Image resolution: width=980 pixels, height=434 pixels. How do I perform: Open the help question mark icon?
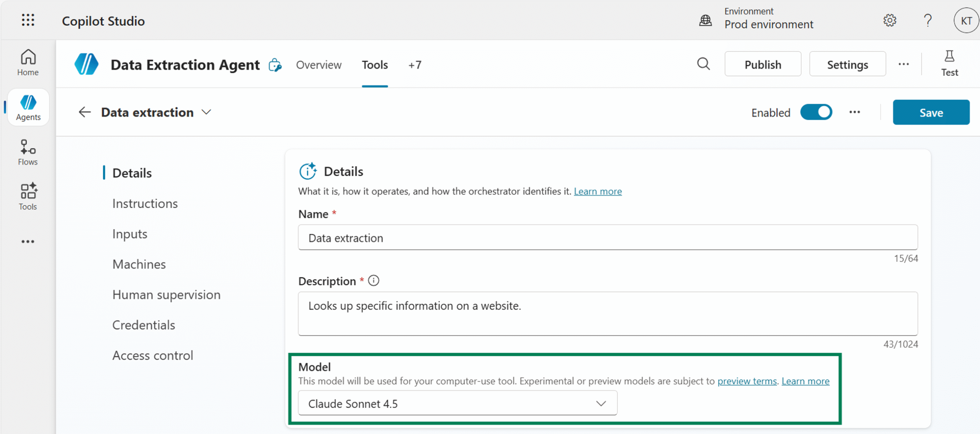[927, 20]
